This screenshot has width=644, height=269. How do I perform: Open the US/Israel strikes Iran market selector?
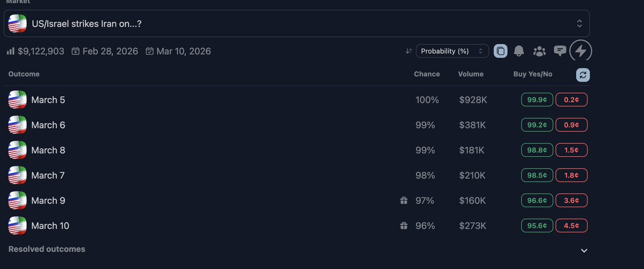297,23
